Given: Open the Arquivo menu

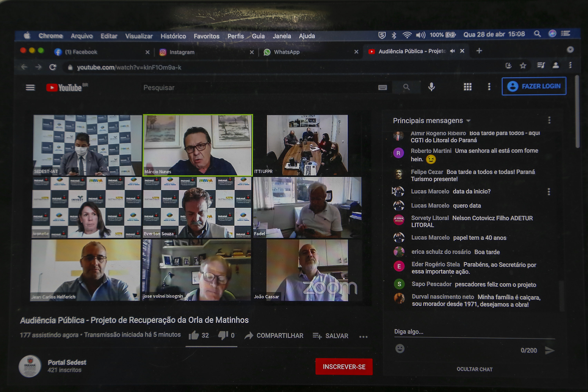Looking at the screenshot, I should [82, 36].
